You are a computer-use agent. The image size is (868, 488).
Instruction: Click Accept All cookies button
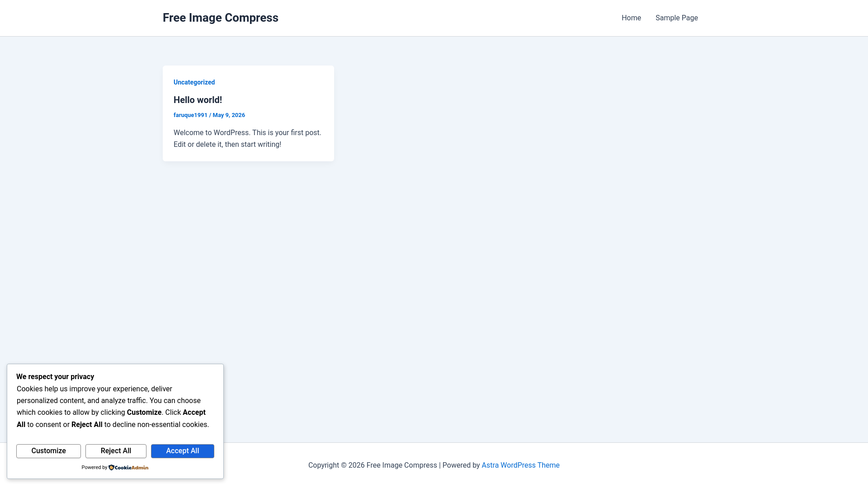coord(183,451)
